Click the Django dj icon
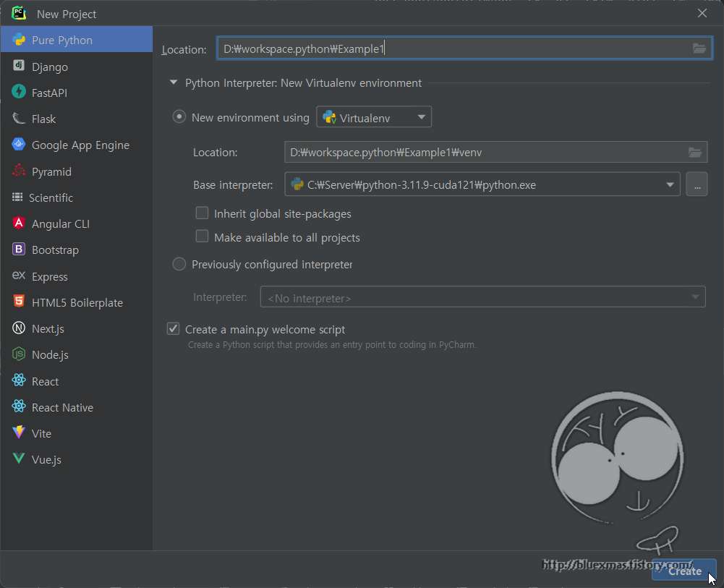Image resolution: width=724 pixels, height=588 pixels. (x=19, y=65)
